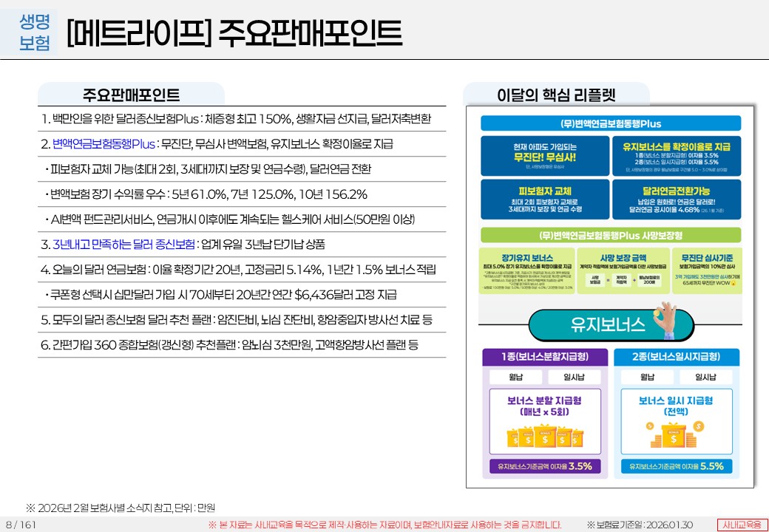The height and width of the screenshot is (532, 769).
Task: Click the 무진단! 무심사! blue card
Action: point(544,154)
